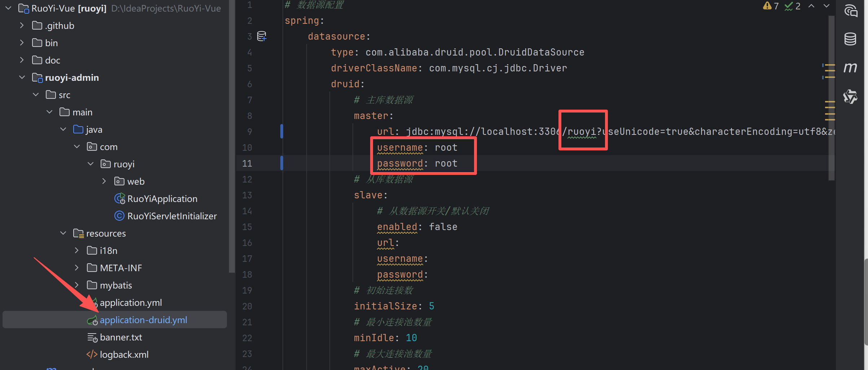Click 'minIdle: 10' on line 22
Image resolution: width=868 pixels, height=370 pixels.
tap(386, 338)
